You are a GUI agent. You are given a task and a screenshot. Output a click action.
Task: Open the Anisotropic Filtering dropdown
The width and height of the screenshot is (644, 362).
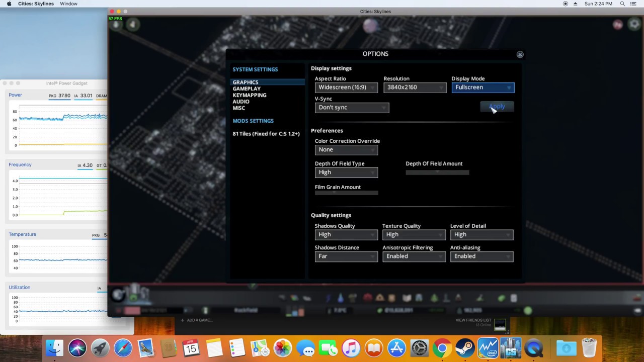point(414,256)
